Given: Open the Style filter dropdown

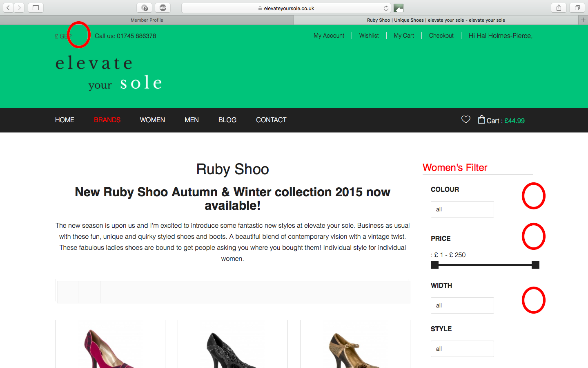Looking at the screenshot, I should tap(462, 349).
